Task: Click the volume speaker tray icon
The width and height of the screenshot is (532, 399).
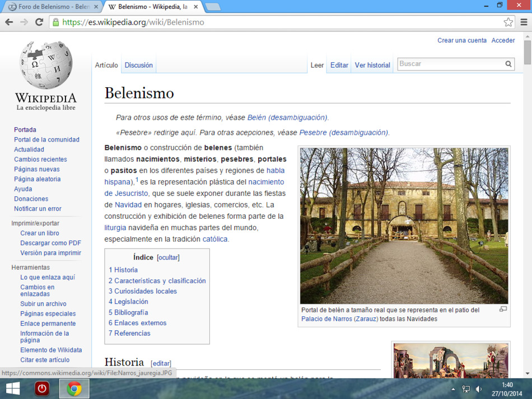Action: coord(479,389)
